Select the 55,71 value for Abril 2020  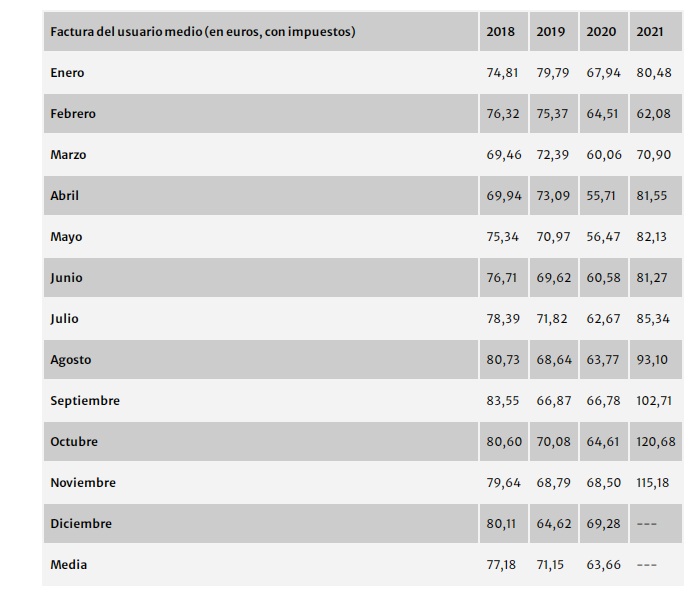coord(603,196)
